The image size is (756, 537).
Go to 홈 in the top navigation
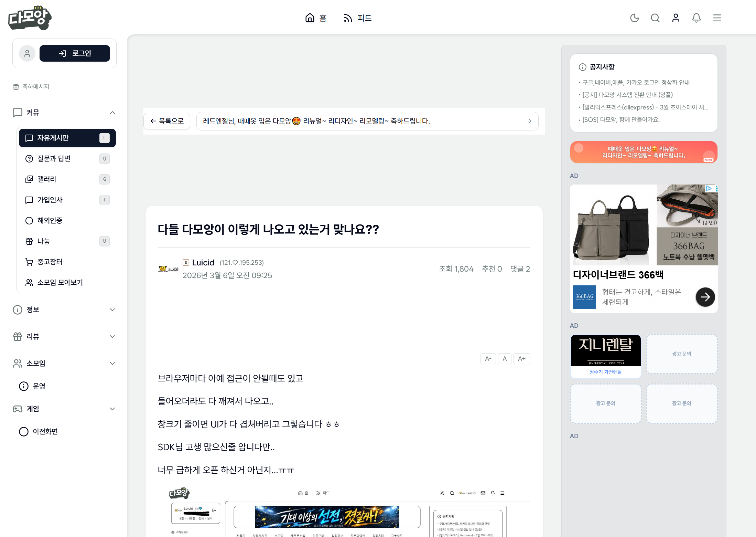(316, 18)
